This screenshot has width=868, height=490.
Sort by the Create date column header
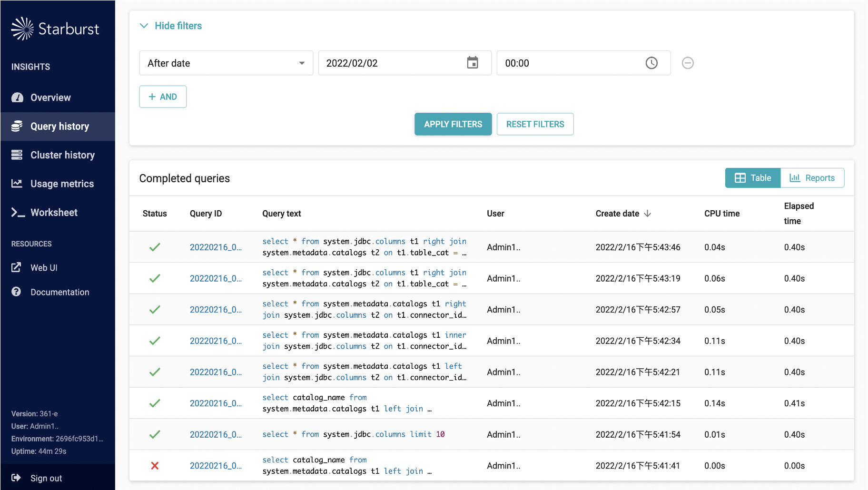(x=617, y=214)
